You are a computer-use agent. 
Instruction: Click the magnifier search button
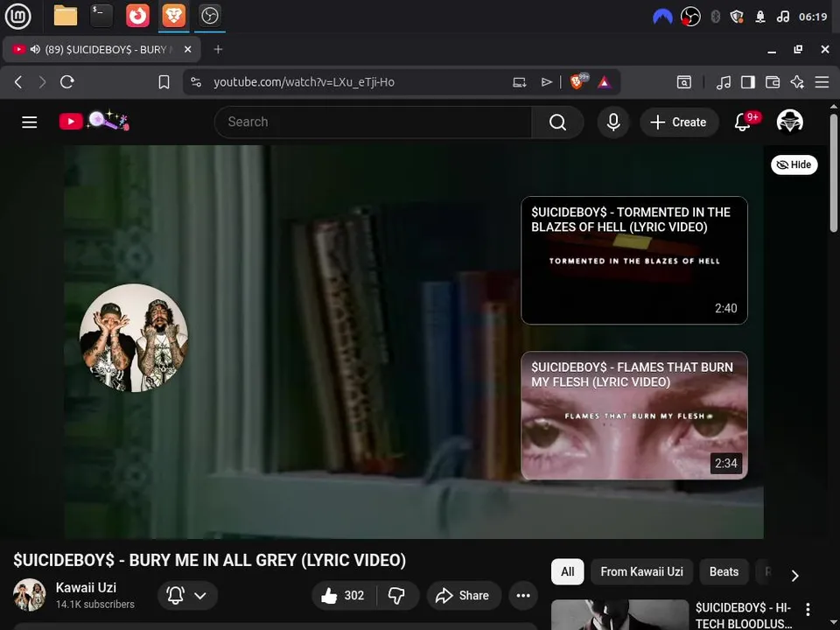557,122
